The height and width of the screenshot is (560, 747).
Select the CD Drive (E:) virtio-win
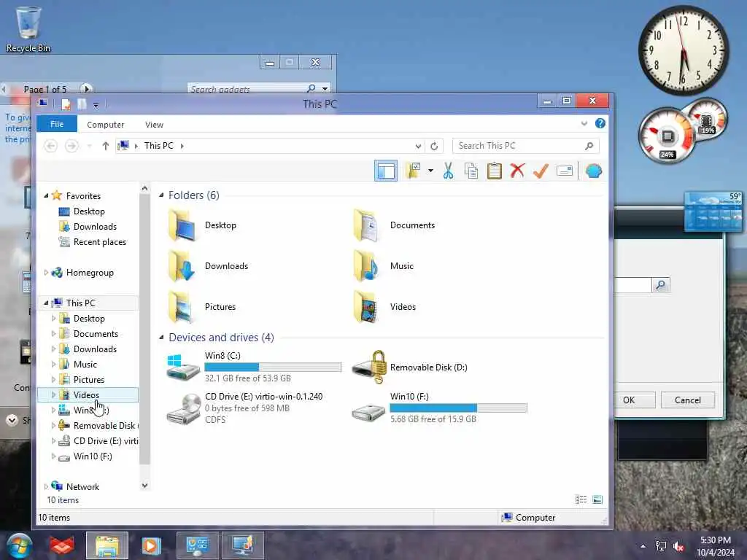(245, 408)
